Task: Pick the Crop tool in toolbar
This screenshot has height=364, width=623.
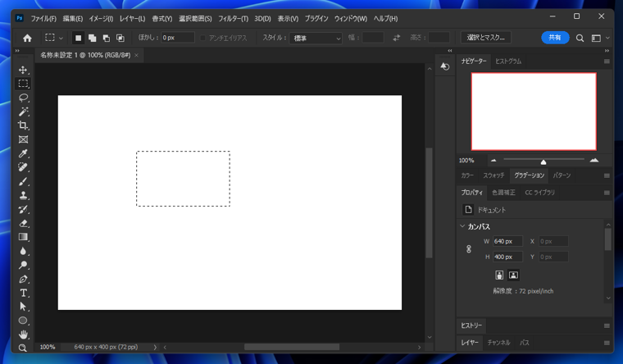Action: coord(23,125)
